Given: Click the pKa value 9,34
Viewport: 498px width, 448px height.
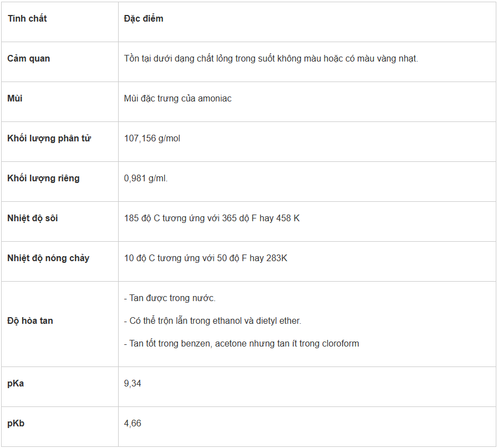Looking at the screenshot, I should pyautogui.click(x=133, y=384).
